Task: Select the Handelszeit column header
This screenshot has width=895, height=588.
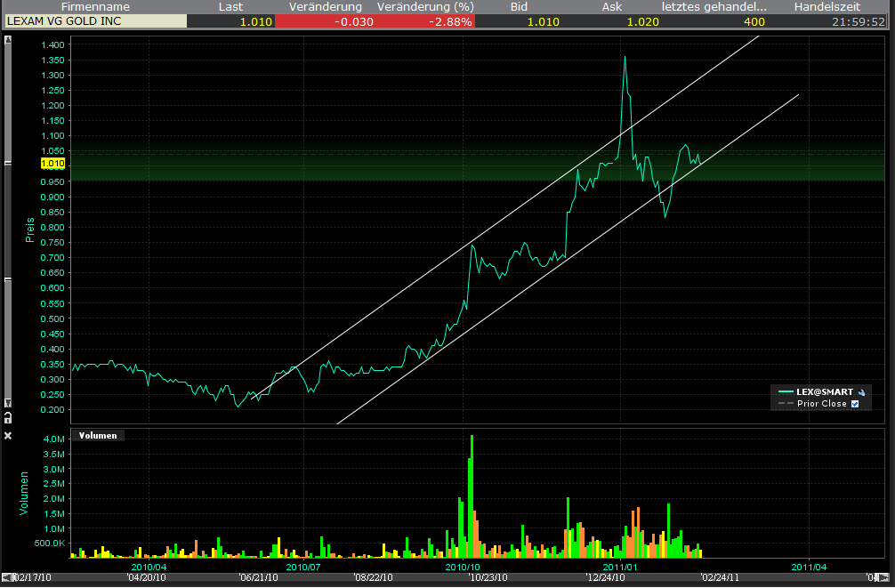Action: pyautogui.click(x=827, y=7)
